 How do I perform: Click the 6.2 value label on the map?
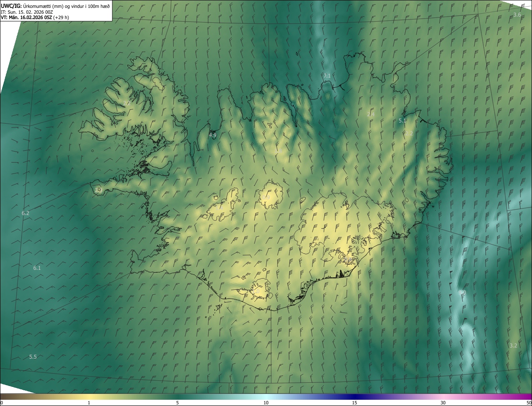(25, 213)
